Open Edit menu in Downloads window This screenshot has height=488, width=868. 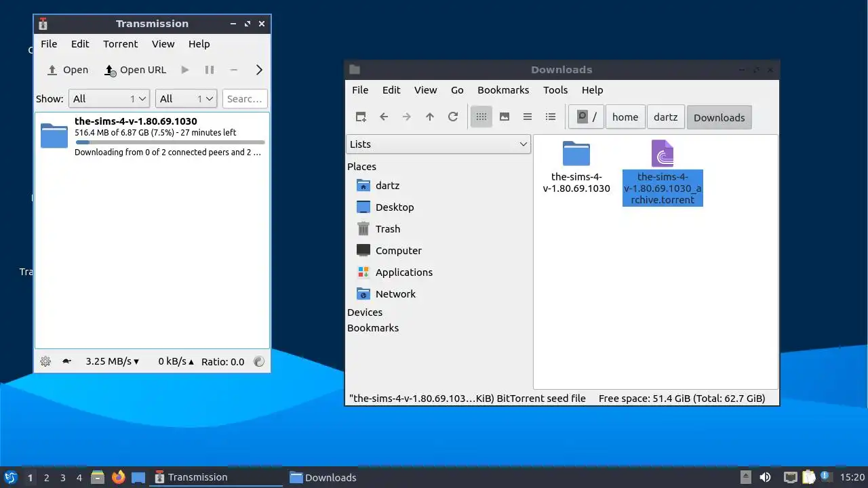[391, 90]
